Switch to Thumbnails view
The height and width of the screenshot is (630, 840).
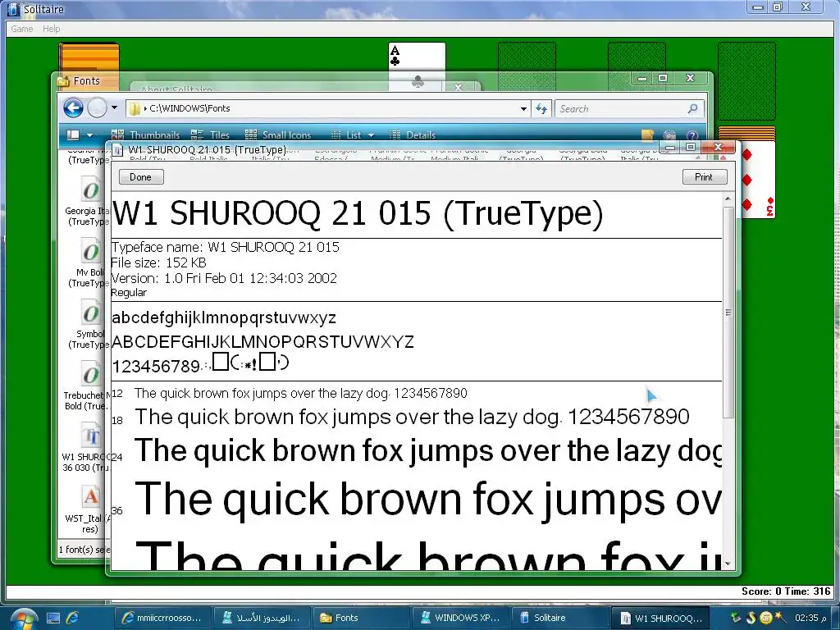[x=146, y=135]
